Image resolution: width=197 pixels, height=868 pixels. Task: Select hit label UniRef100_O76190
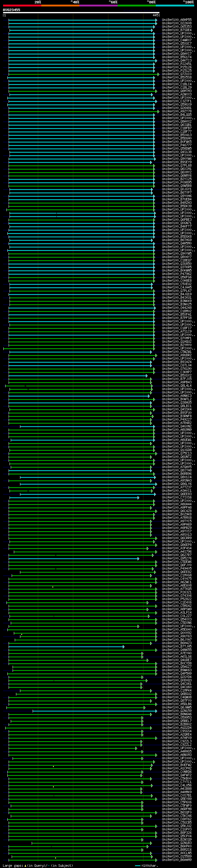click(177, 369)
